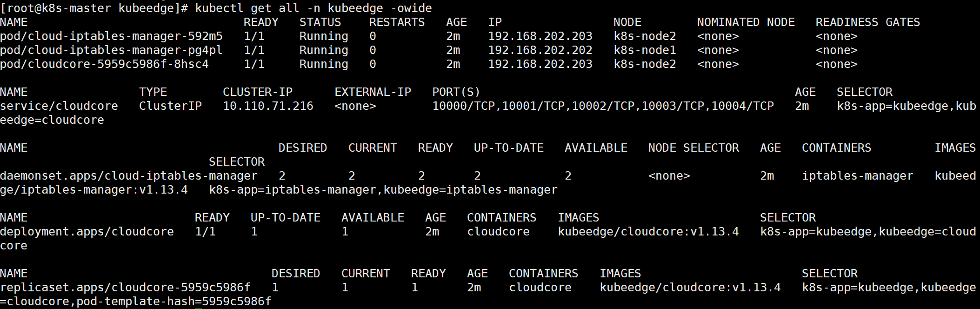Viewport: 980px width, 309px height.
Task: Click the READINESS GATES column header
Action: tap(867, 22)
